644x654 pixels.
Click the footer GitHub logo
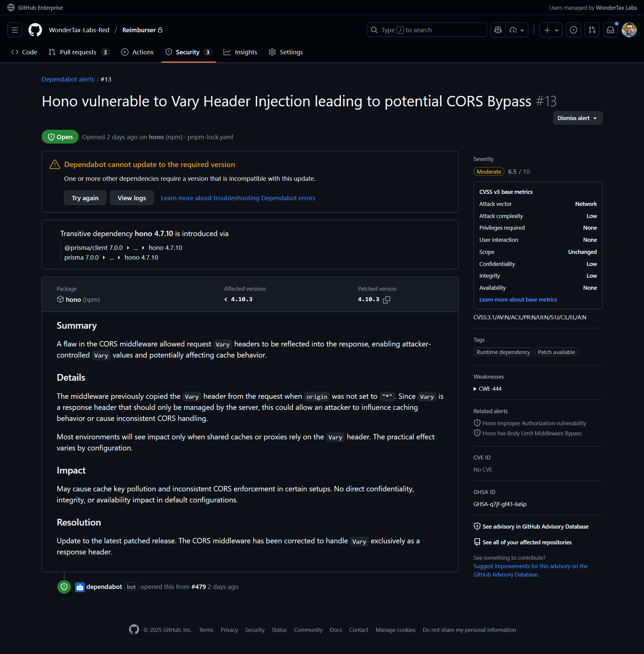pyautogui.click(x=134, y=630)
